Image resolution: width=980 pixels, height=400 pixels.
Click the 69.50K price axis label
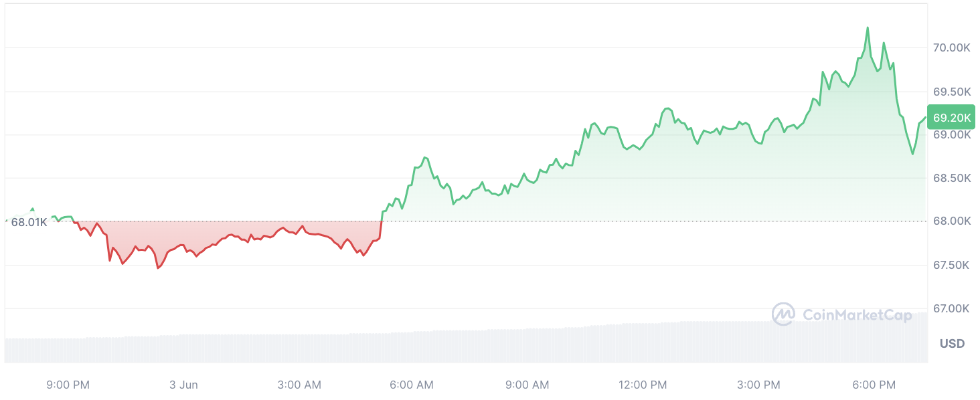pyautogui.click(x=951, y=92)
